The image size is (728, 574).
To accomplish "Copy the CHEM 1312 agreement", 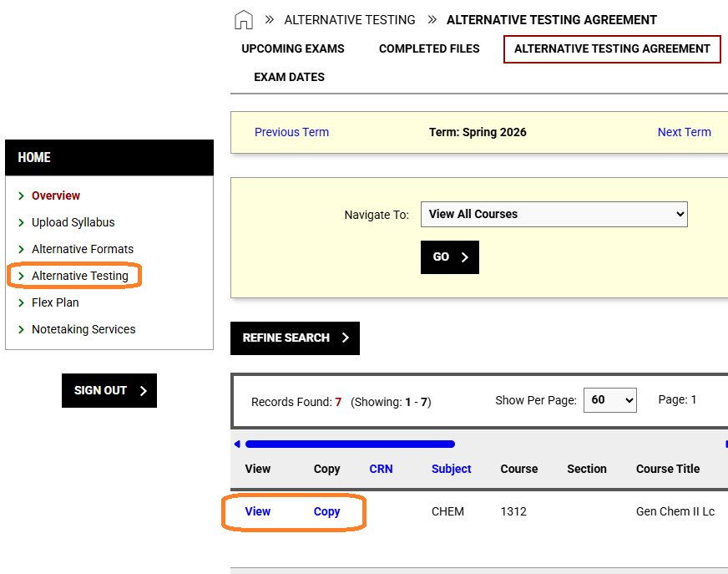I will [x=327, y=511].
